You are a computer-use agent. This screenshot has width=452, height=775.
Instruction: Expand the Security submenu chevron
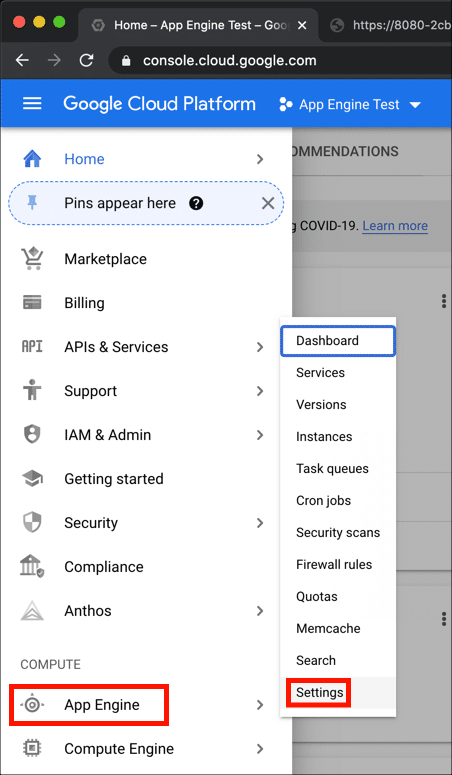pyautogui.click(x=260, y=523)
